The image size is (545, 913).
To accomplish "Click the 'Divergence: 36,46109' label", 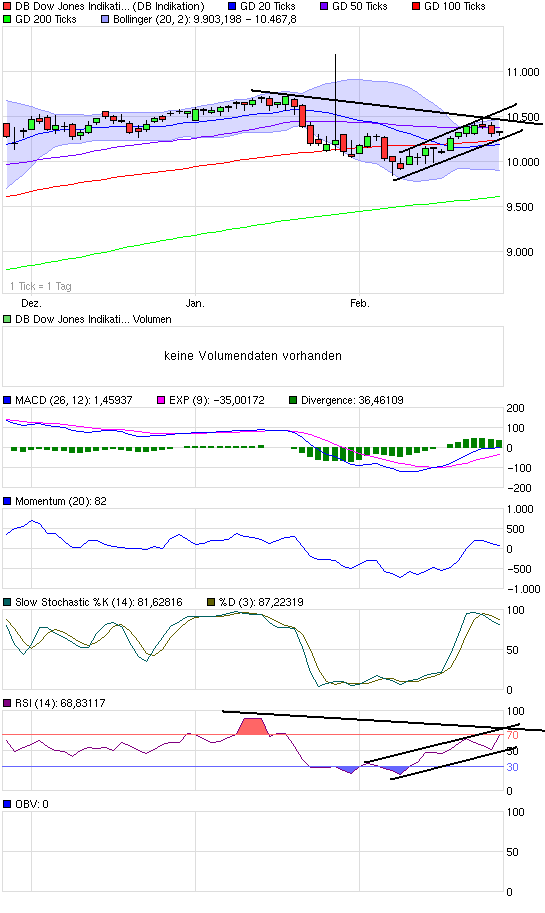I will point(352,400).
